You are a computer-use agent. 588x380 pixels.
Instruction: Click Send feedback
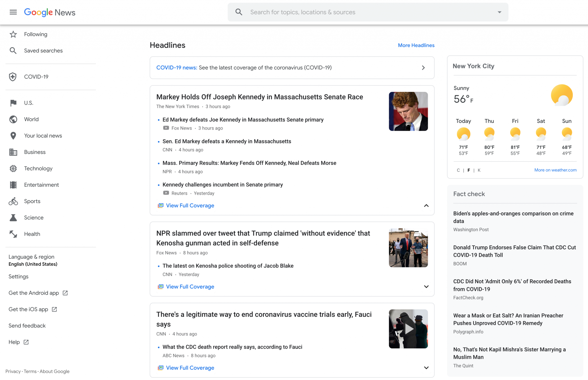click(27, 325)
